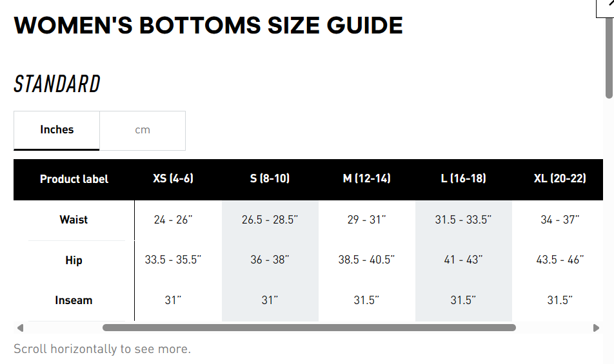614x364 pixels.
Task: Click the horizontal scrollbar thumb under the table
Action: coord(309,328)
